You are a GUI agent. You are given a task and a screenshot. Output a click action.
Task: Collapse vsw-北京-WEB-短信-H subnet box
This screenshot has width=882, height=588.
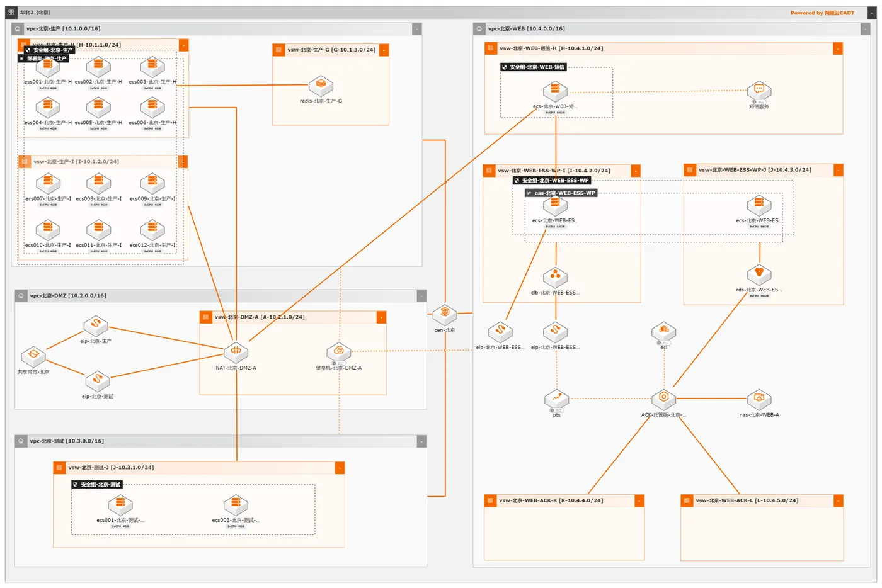838,48
